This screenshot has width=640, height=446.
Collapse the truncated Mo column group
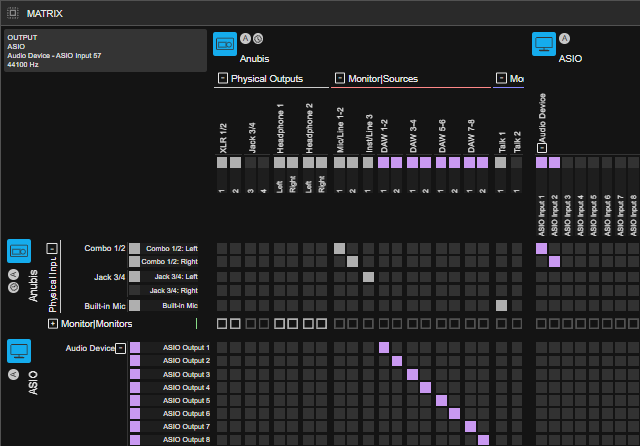pos(501,78)
